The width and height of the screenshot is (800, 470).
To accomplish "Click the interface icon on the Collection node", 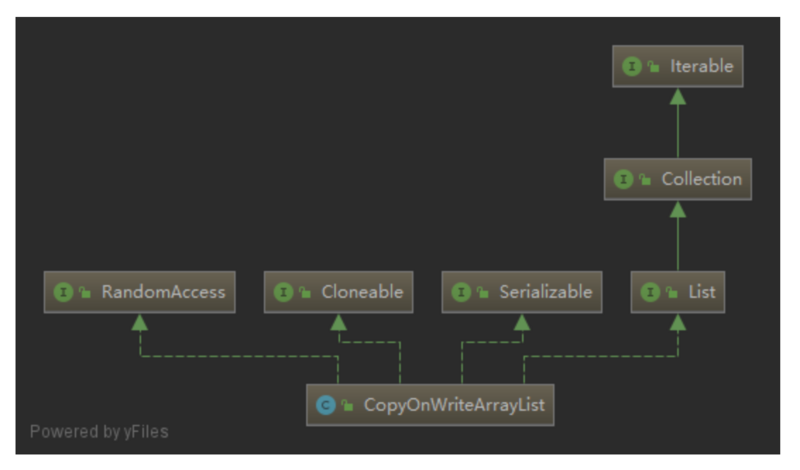I will pyautogui.click(x=624, y=180).
